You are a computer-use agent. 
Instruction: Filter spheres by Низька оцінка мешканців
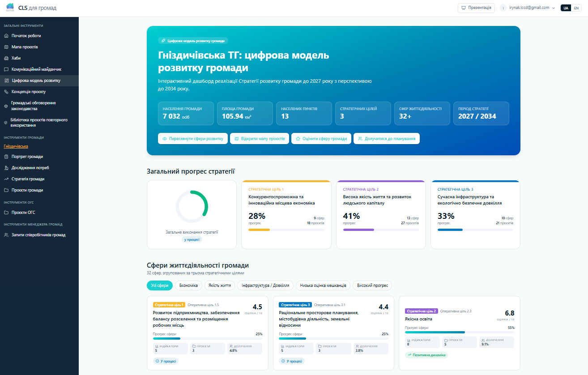click(x=323, y=286)
